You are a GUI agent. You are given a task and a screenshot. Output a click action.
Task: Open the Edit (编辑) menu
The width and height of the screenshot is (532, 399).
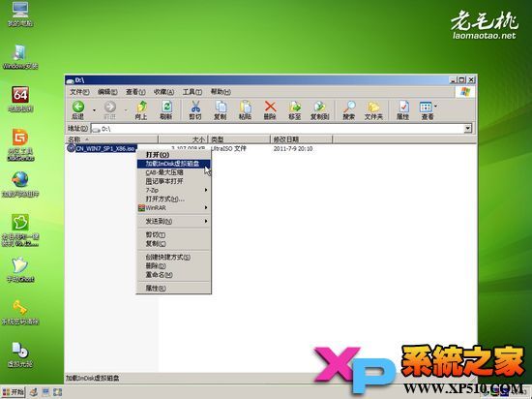(x=107, y=92)
